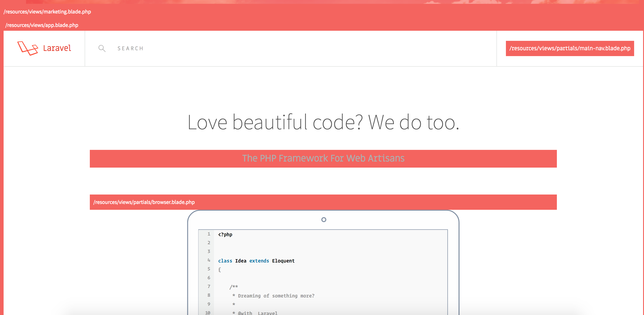Viewport: 644px width, 315px height.
Task: Click the camera circle on browser mockup
Action: pos(324,220)
